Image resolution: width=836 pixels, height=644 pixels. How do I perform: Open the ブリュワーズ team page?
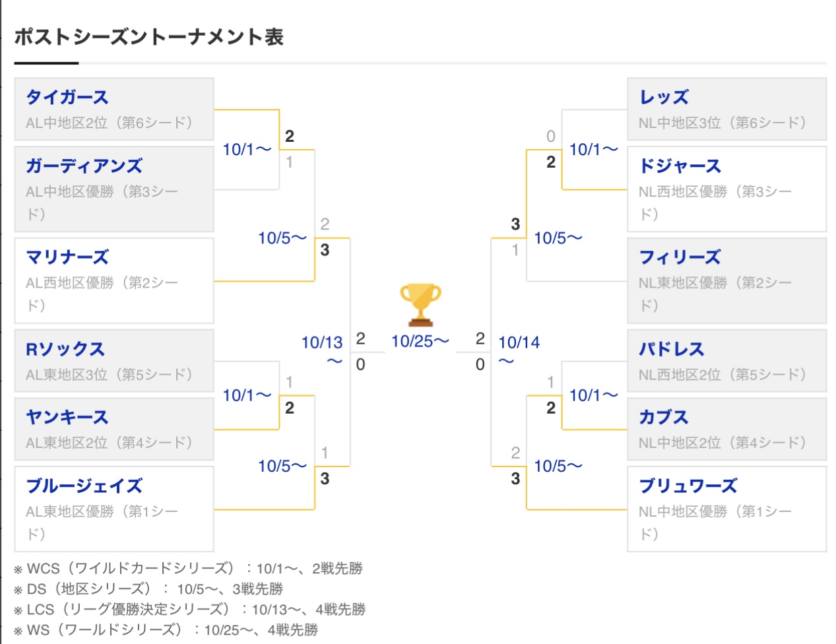(x=688, y=486)
